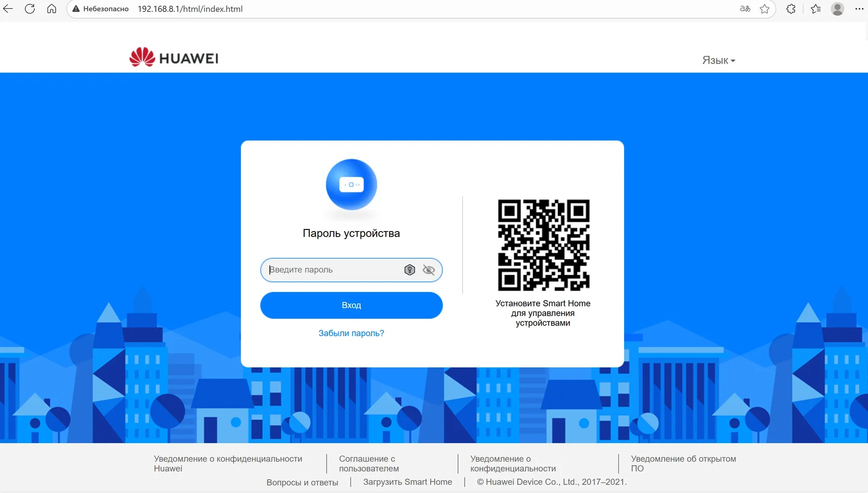This screenshot has width=868, height=493.
Task: Open the 'Соглашение с пользователем' link
Action: [369, 464]
